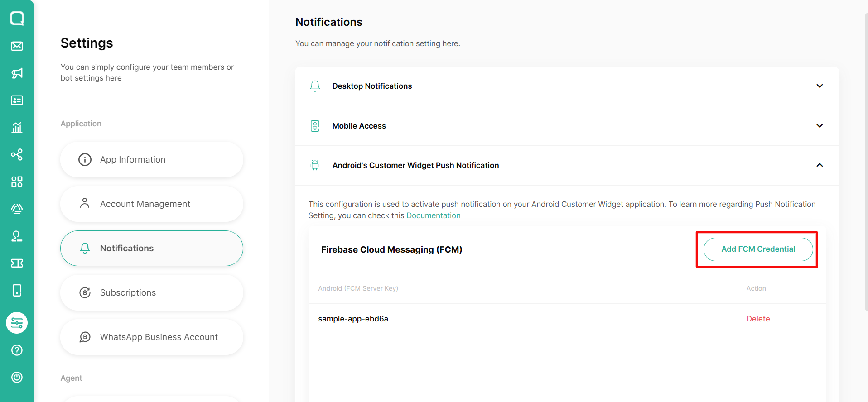868x402 pixels.
Task: Expand Desktop Notifications chevron
Action: pos(820,86)
